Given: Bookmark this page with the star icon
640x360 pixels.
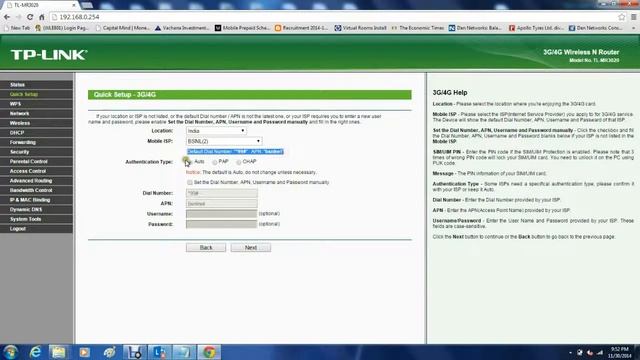Looking at the screenshot, I should (x=621, y=17).
